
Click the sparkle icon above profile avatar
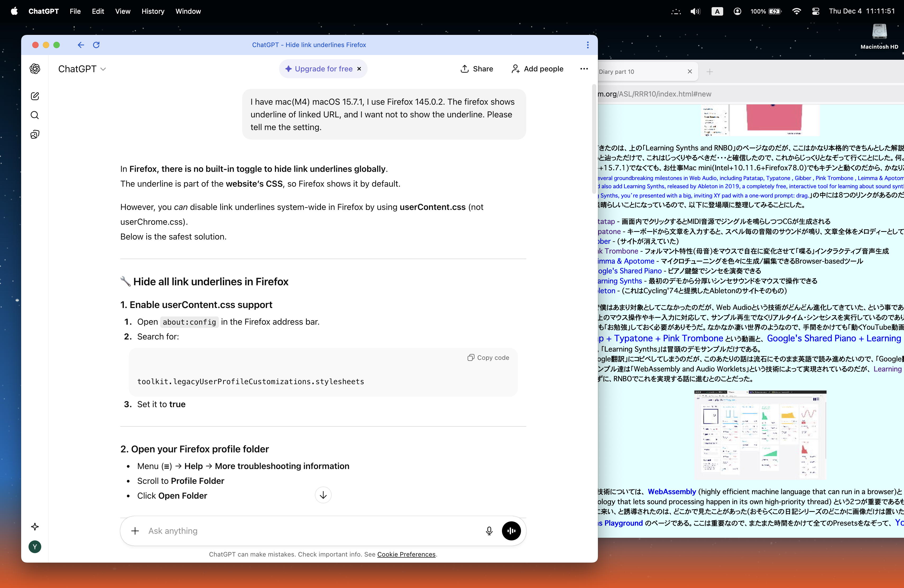[x=35, y=526]
